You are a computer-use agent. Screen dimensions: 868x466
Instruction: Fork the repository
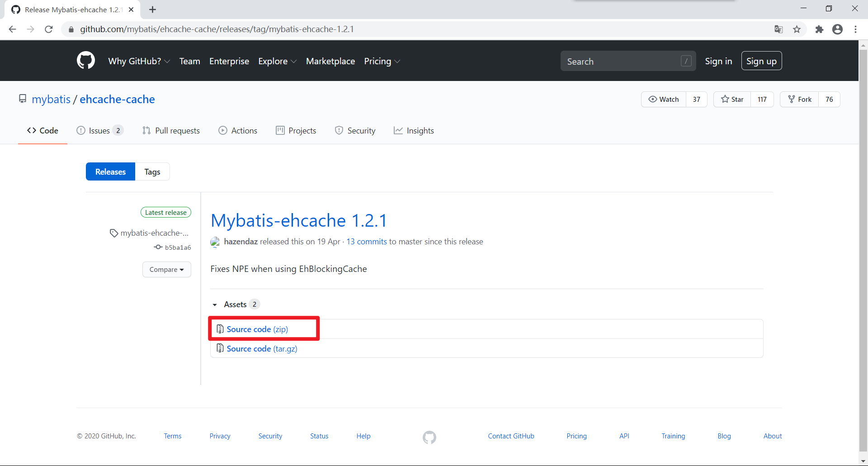coord(800,99)
